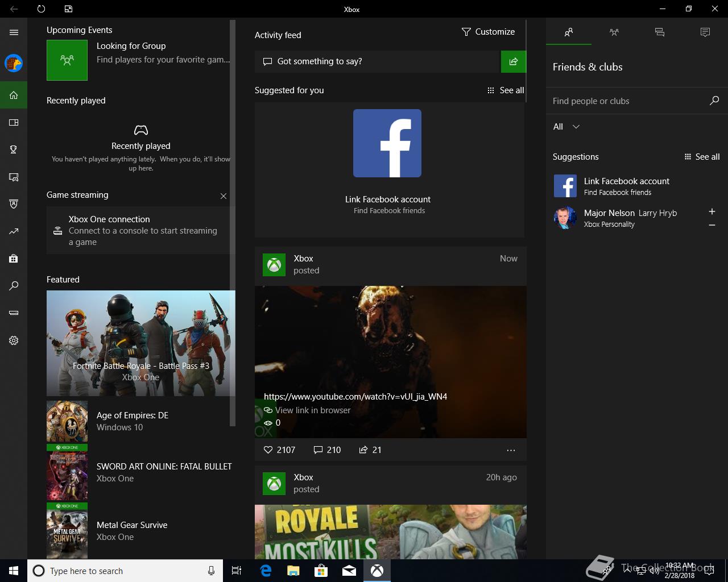
Task: Open comments showing 210 on Xbox post
Action: point(327,450)
